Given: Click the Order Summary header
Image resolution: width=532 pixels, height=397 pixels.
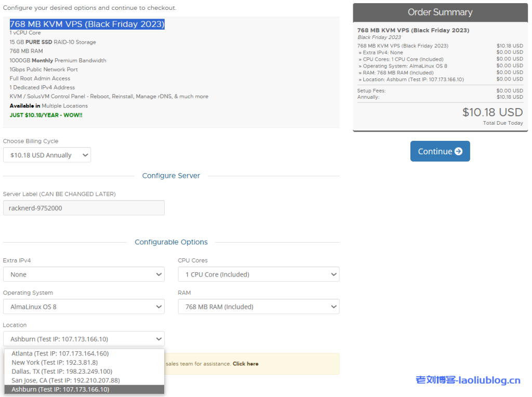Looking at the screenshot, I should (x=440, y=12).
